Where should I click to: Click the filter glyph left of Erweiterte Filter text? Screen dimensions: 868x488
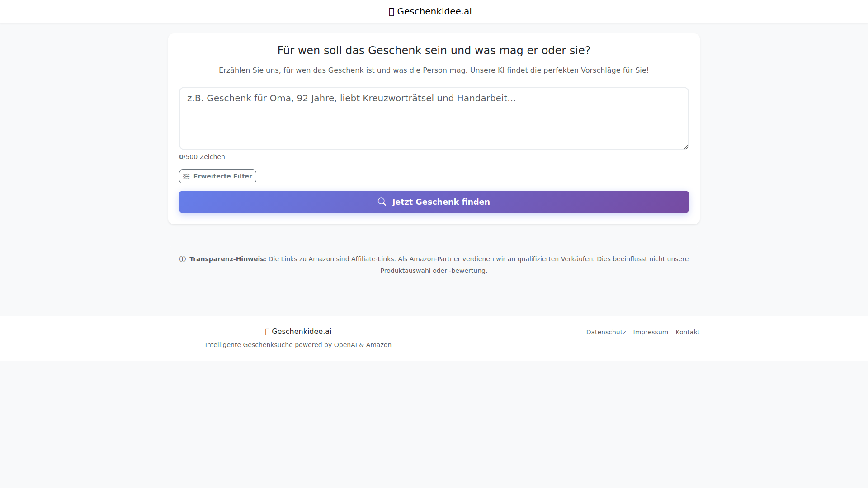pyautogui.click(x=186, y=176)
